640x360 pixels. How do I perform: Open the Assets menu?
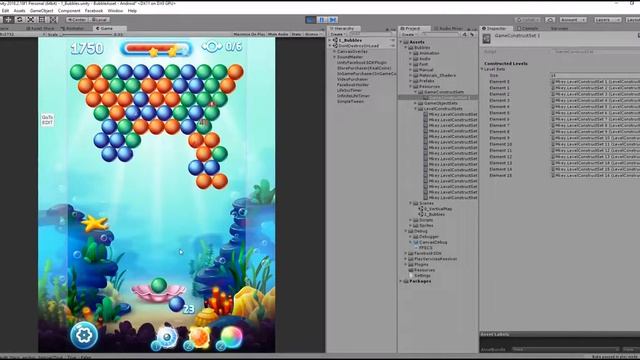(x=20, y=11)
